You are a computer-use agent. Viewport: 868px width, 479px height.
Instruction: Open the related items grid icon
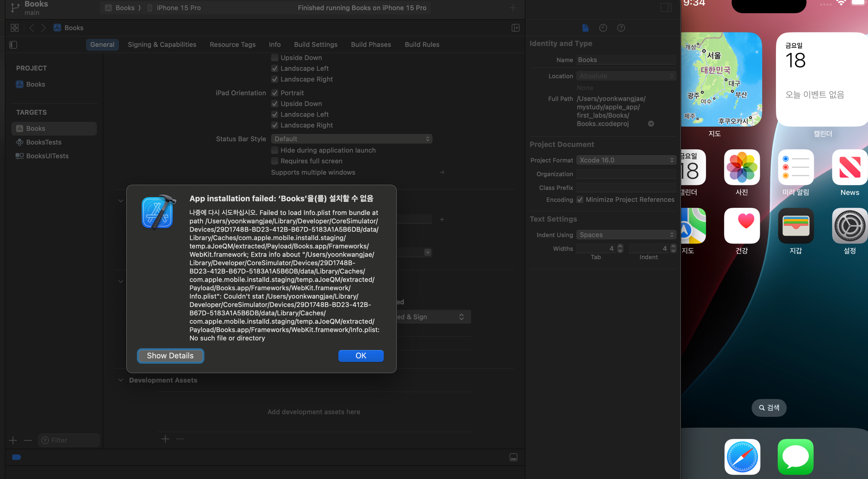(14, 27)
